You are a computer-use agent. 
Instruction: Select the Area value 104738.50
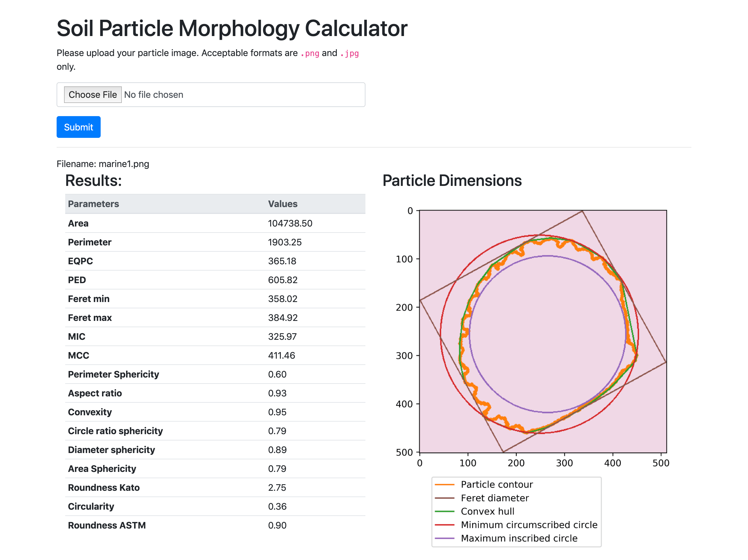(x=290, y=224)
